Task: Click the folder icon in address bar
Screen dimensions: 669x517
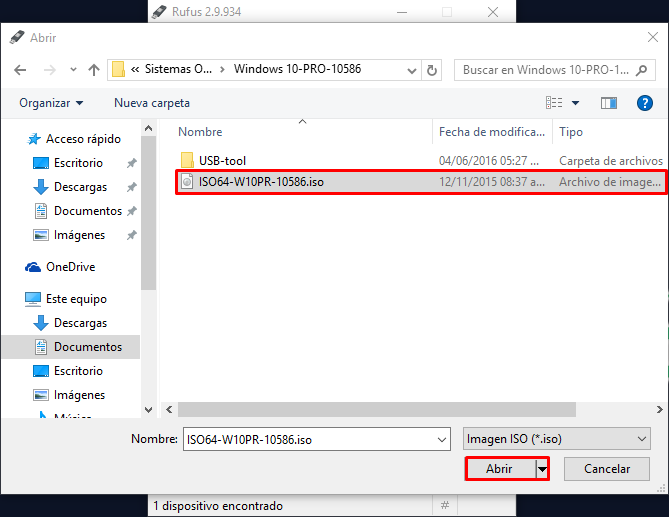Action: [x=118, y=70]
